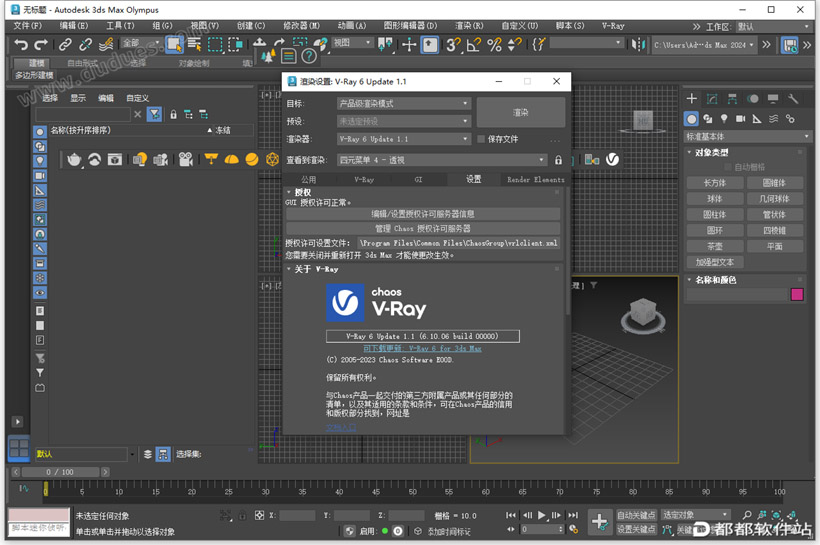Click the round V-Ray logo toolbar icon
This screenshot has height=545, width=820.
(612, 159)
